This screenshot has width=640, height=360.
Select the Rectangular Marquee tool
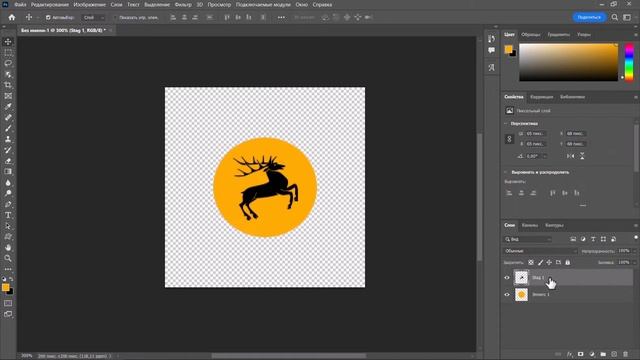click(8, 53)
